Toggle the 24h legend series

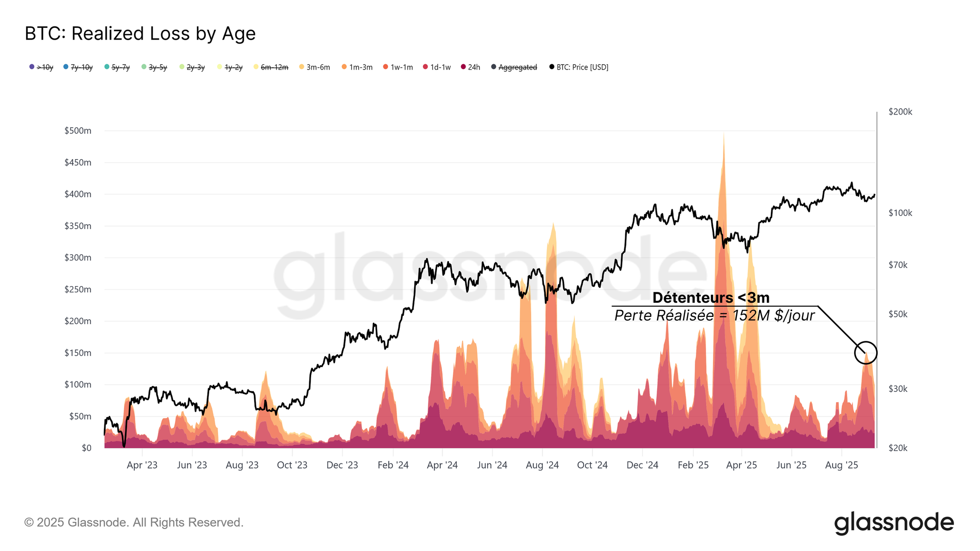[x=470, y=67]
